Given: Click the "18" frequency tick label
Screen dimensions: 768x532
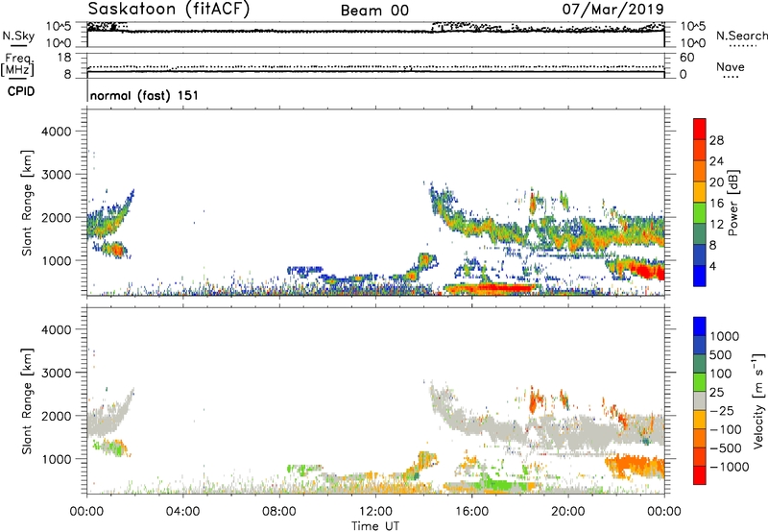Looking at the screenshot, I should (x=64, y=58).
